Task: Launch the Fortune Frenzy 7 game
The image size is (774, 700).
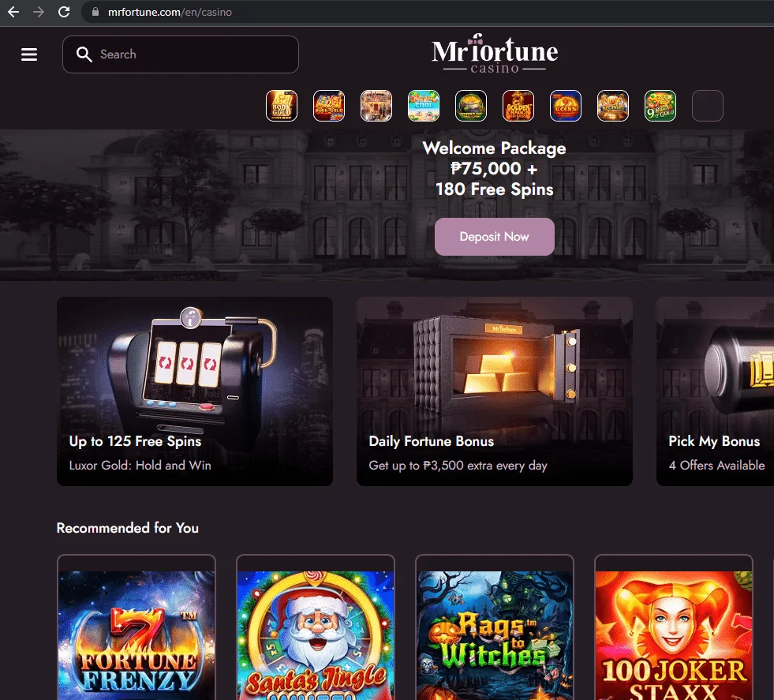Action: pyautogui.click(x=136, y=627)
